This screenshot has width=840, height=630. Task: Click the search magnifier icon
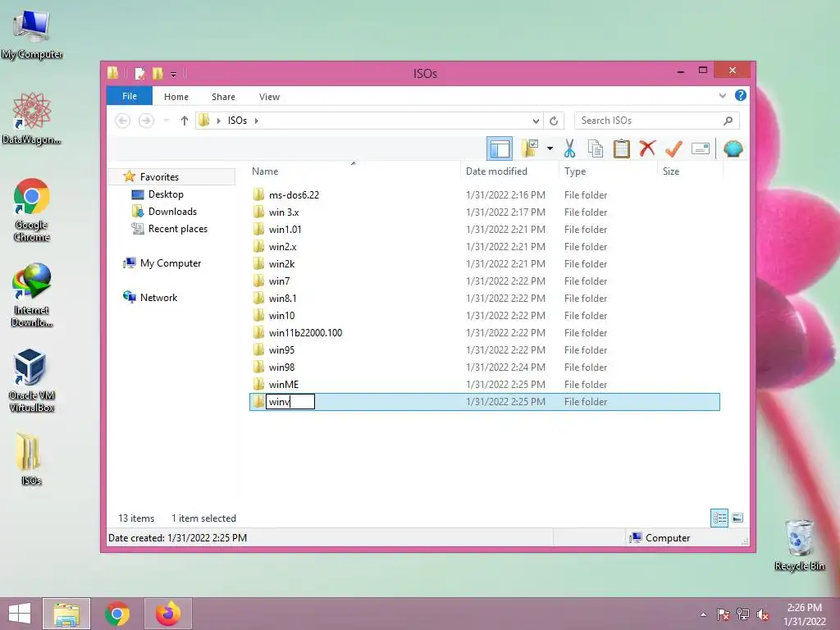(728, 121)
